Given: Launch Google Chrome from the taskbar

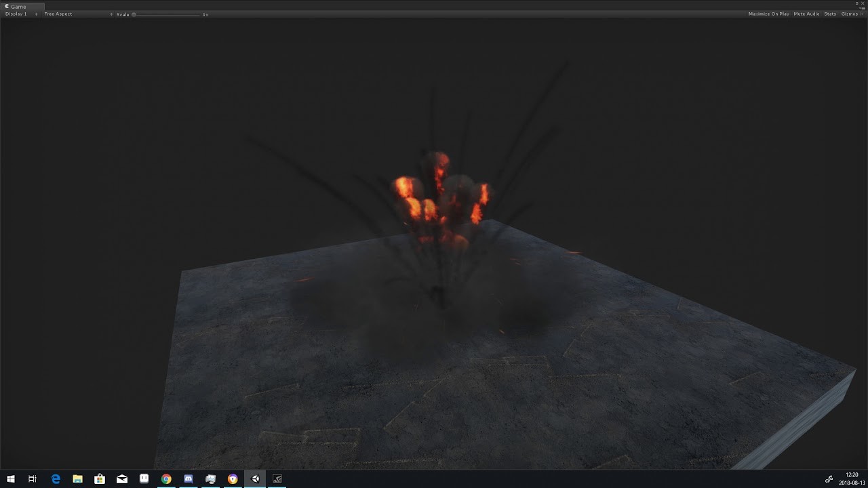Looking at the screenshot, I should [166, 479].
